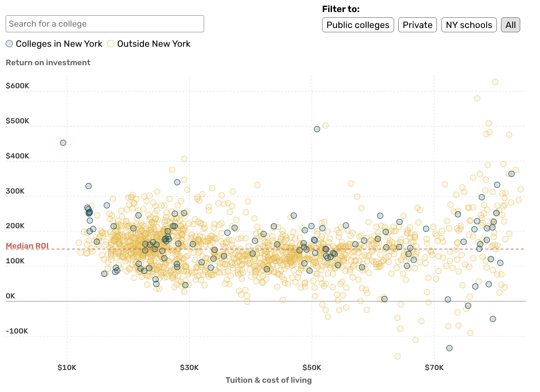540x392 pixels.
Task: Click the lowest blue point below -100K ROI
Action: coord(450,348)
